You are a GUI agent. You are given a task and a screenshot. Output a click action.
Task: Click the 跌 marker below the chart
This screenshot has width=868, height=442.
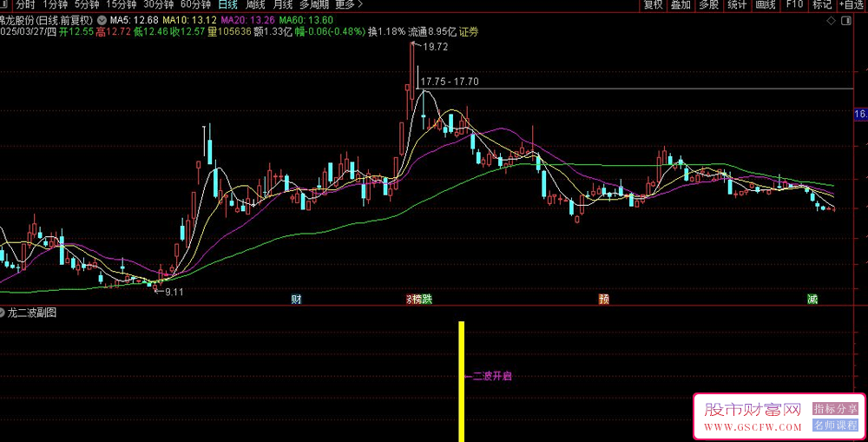click(x=426, y=300)
